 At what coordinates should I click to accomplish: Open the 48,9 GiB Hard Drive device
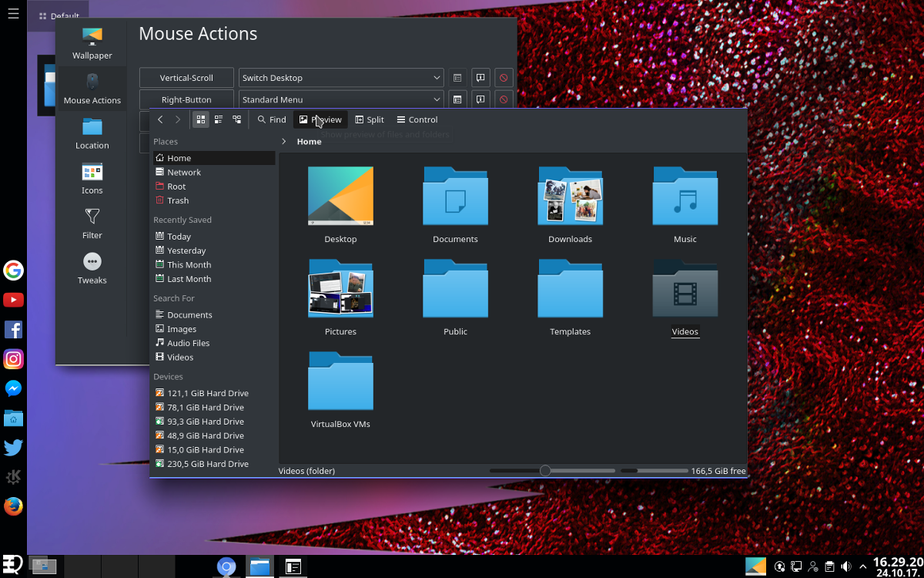tap(213, 435)
